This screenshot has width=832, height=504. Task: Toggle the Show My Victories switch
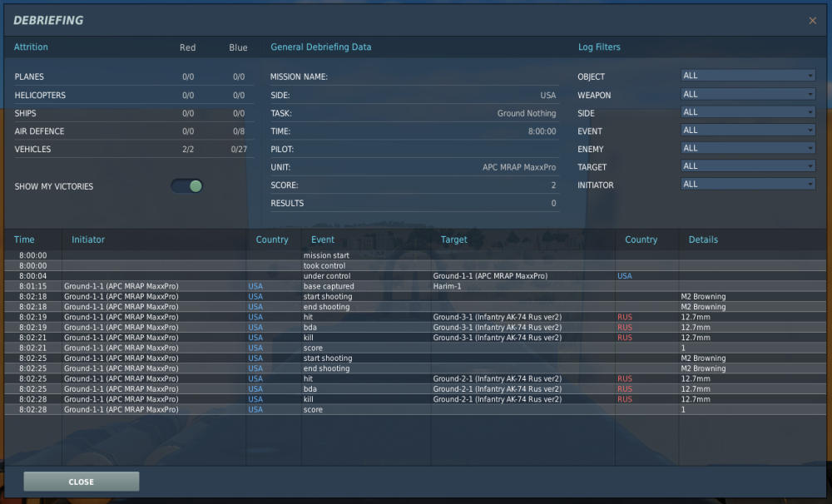coord(187,186)
